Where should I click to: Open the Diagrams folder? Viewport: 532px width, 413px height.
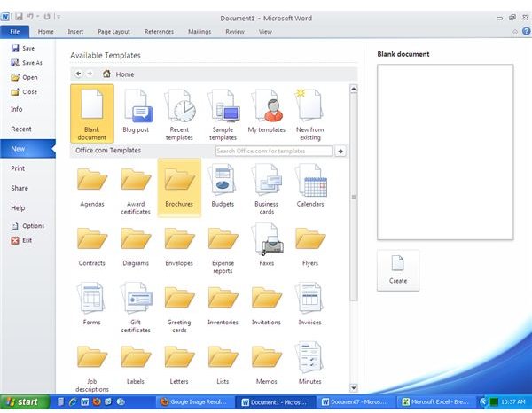click(x=136, y=245)
